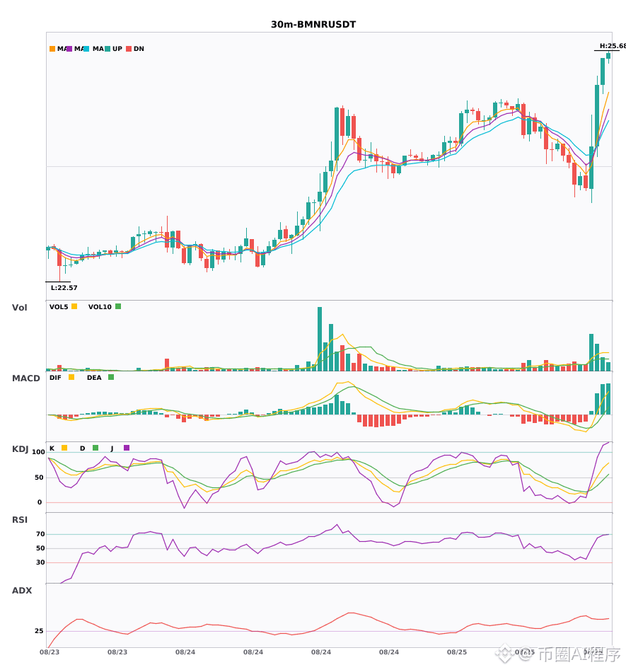Screen dimensions: 626x672
Task: Click the tallest teal volume bar
Action: pos(320,339)
